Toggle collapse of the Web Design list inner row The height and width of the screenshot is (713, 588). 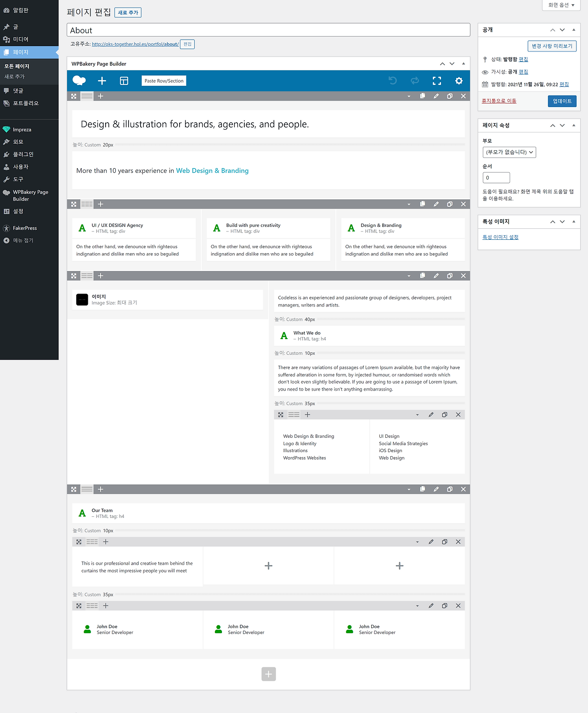417,414
